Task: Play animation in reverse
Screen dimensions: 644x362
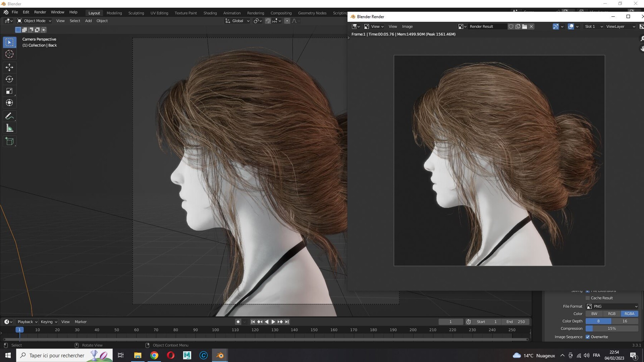Action: click(x=267, y=322)
